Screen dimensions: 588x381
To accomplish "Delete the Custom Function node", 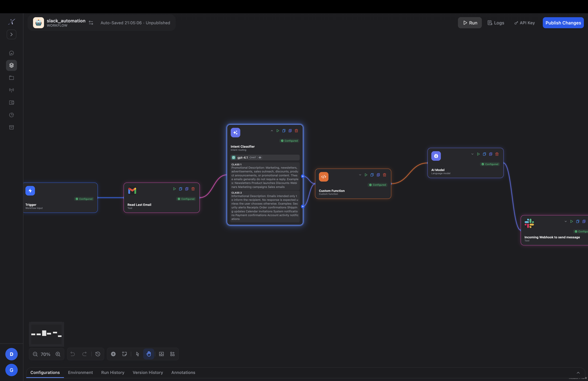I will [385, 175].
